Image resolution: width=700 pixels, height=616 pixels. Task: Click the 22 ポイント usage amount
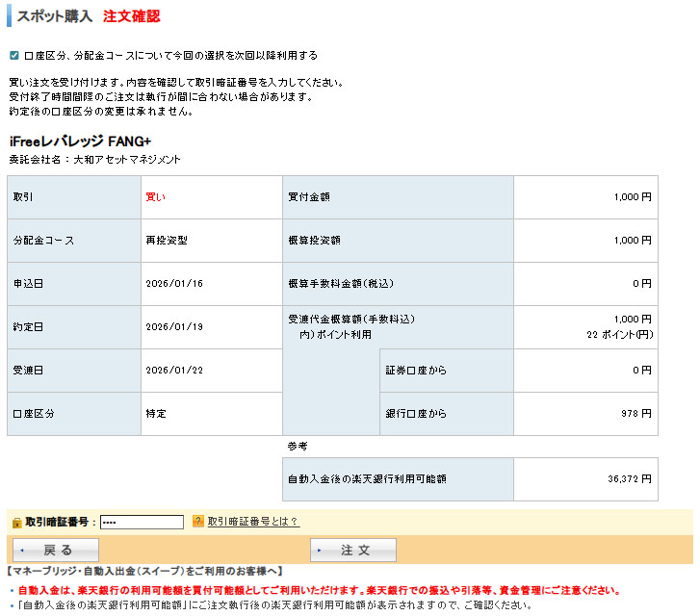coord(618,335)
